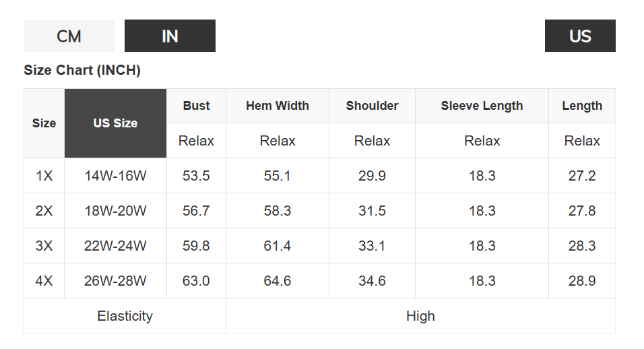
Task: Select the 4X size row label
Action: (44, 281)
